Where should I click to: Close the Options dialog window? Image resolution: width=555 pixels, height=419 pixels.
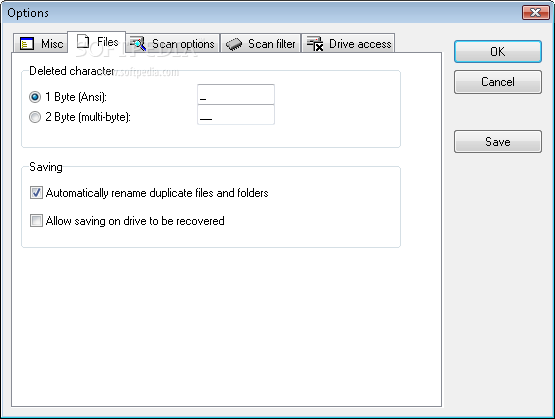coord(536,13)
